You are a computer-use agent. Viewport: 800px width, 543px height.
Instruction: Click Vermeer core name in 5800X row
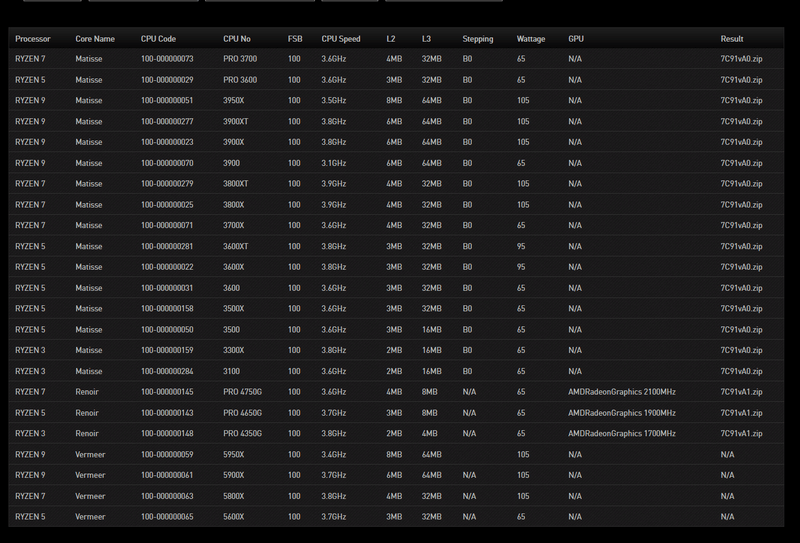pyautogui.click(x=90, y=496)
